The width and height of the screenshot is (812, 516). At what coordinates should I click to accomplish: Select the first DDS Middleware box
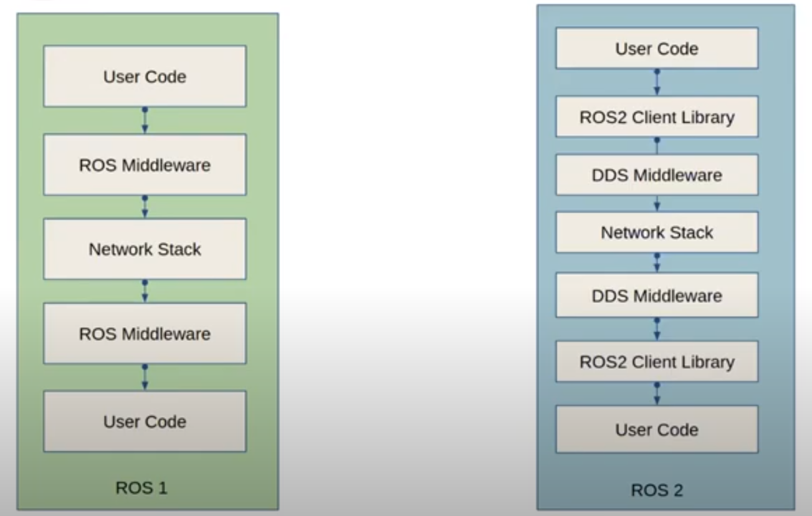click(x=656, y=174)
